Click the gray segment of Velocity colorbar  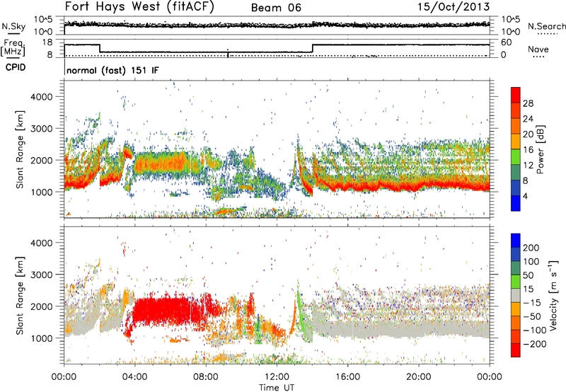click(516, 295)
